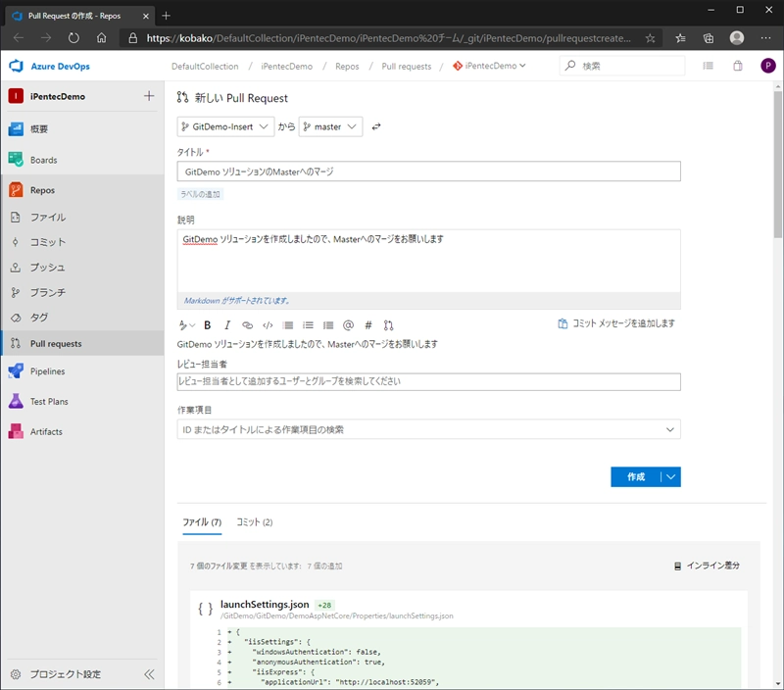Open Boards from the sidebar

click(x=43, y=160)
